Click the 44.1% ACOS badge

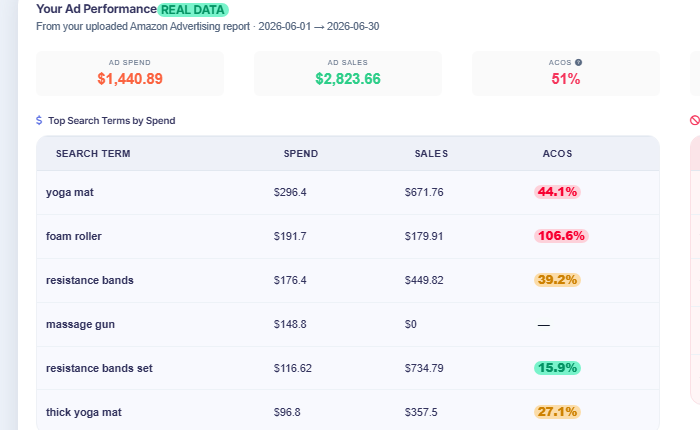(x=557, y=192)
